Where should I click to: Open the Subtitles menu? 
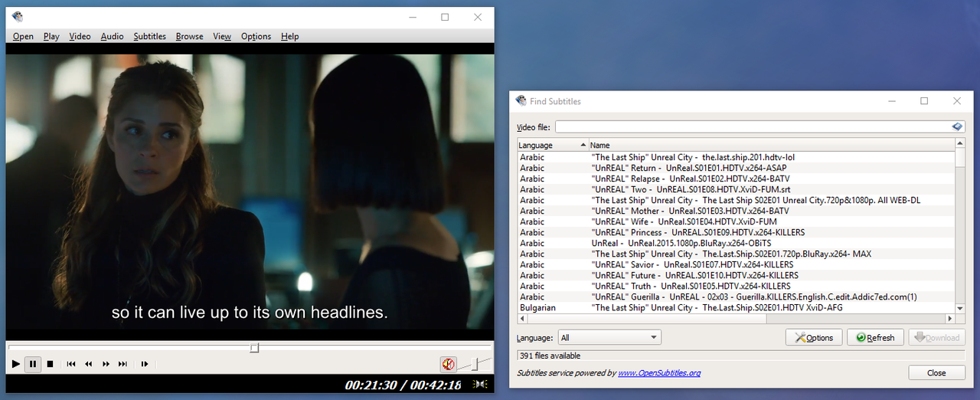pos(149,36)
